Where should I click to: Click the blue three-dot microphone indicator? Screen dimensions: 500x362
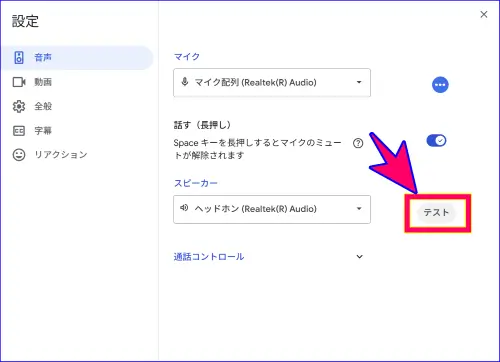click(440, 85)
